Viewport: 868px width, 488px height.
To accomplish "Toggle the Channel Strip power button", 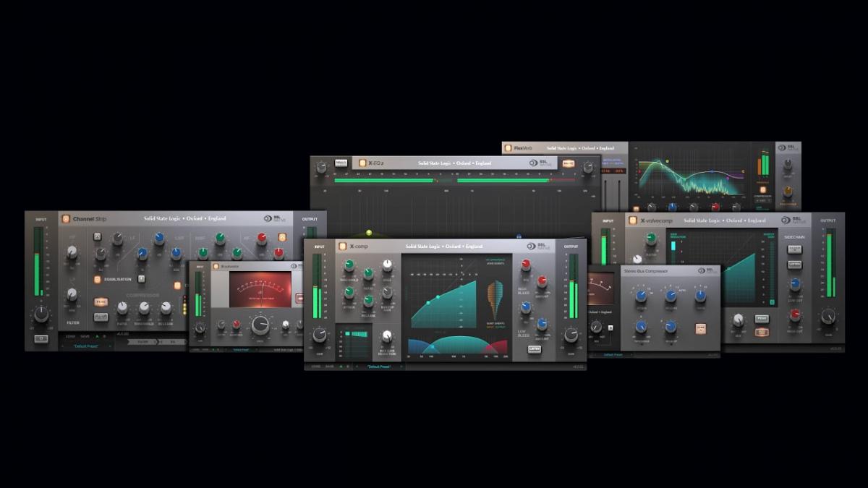I will click(66, 218).
